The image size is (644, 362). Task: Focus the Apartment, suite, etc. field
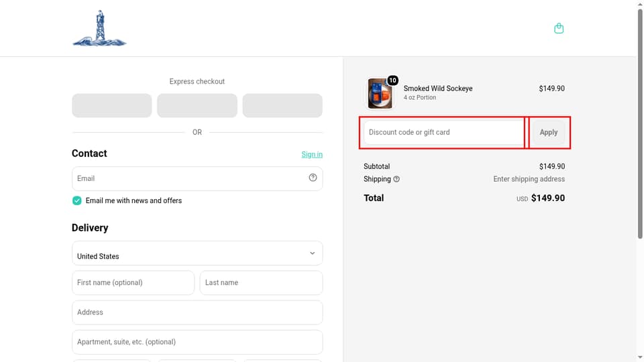(x=197, y=342)
